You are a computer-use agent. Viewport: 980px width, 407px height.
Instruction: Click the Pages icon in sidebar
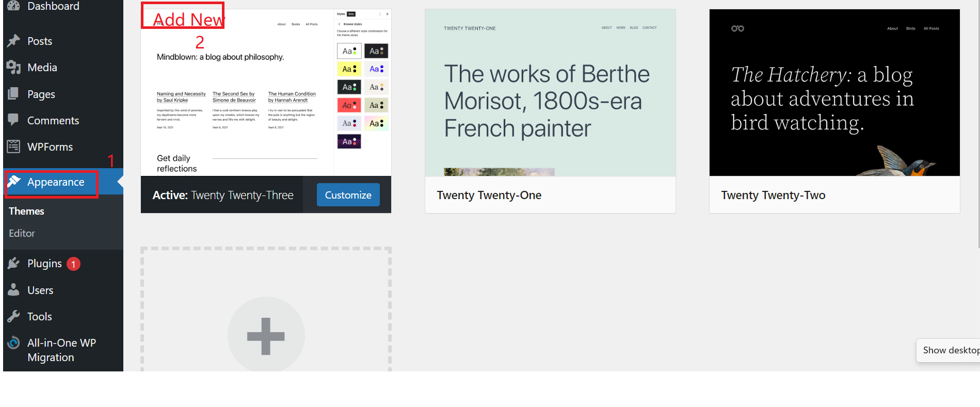[x=14, y=94]
